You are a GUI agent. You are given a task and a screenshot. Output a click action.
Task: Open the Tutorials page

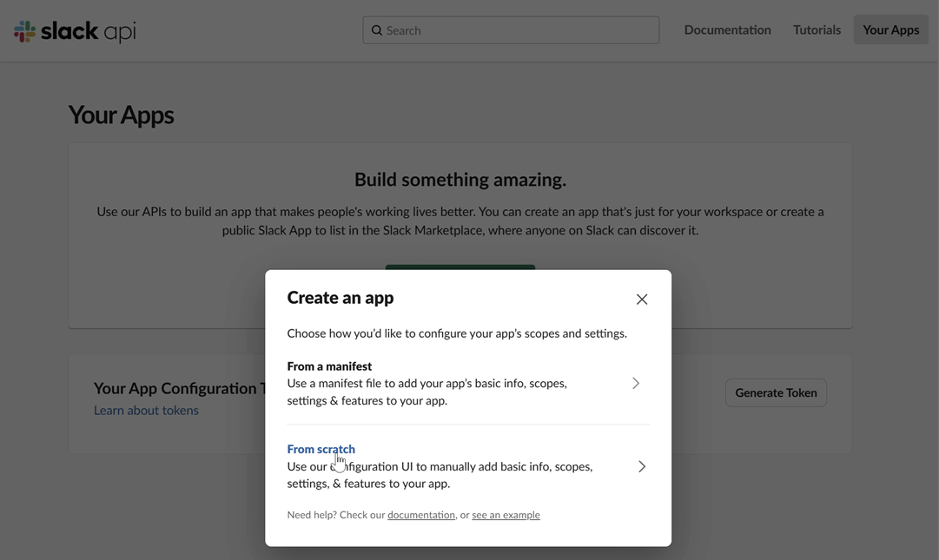(816, 29)
